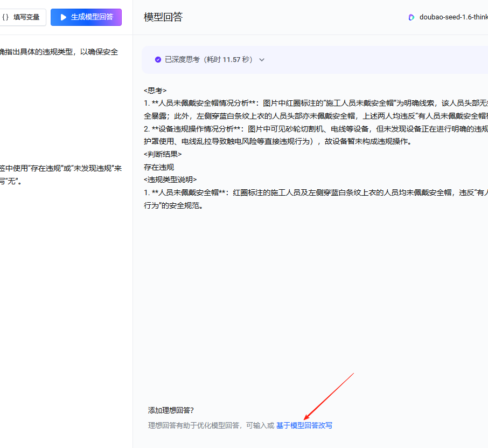Open the doubao-seed-1.6-think model selector
488x448 pixels.
454,17
